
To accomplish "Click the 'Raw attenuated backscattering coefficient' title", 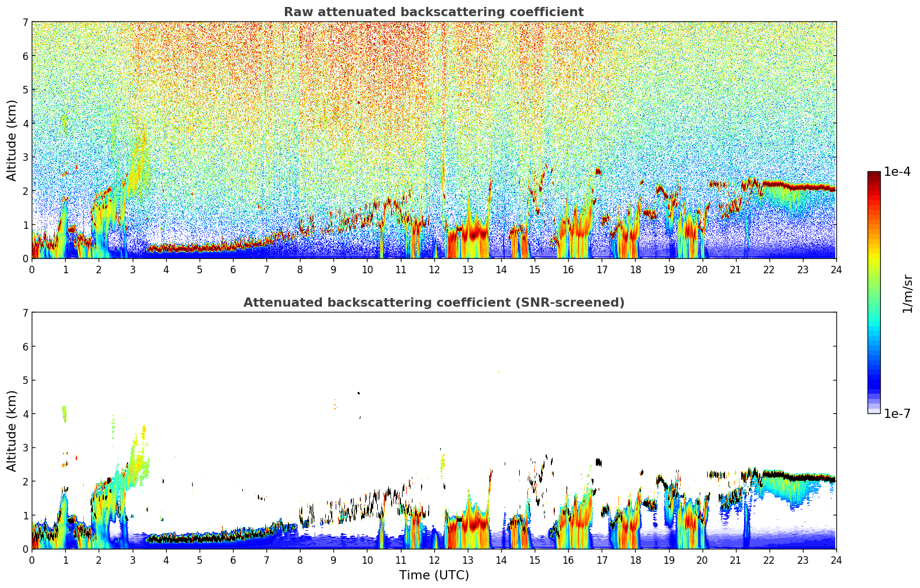I will 434,12.
